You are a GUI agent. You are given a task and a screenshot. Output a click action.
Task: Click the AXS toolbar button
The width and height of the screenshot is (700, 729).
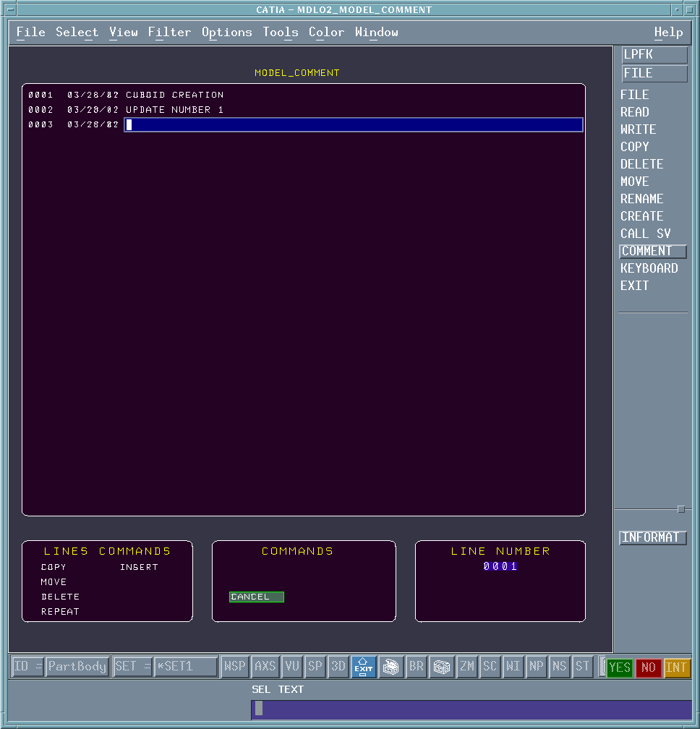[x=265, y=667]
